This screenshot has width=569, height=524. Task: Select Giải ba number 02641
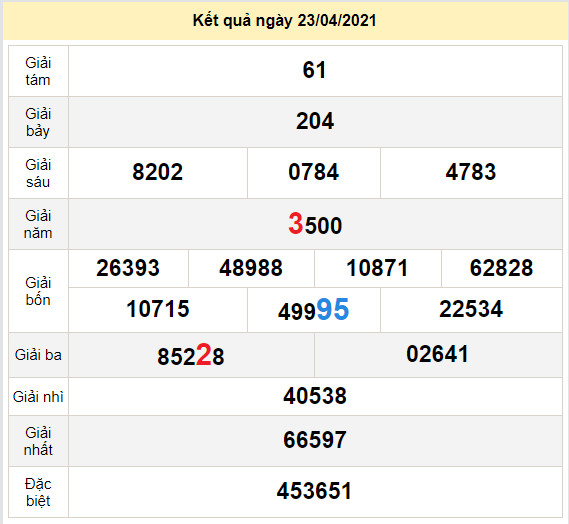click(x=437, y=354)
